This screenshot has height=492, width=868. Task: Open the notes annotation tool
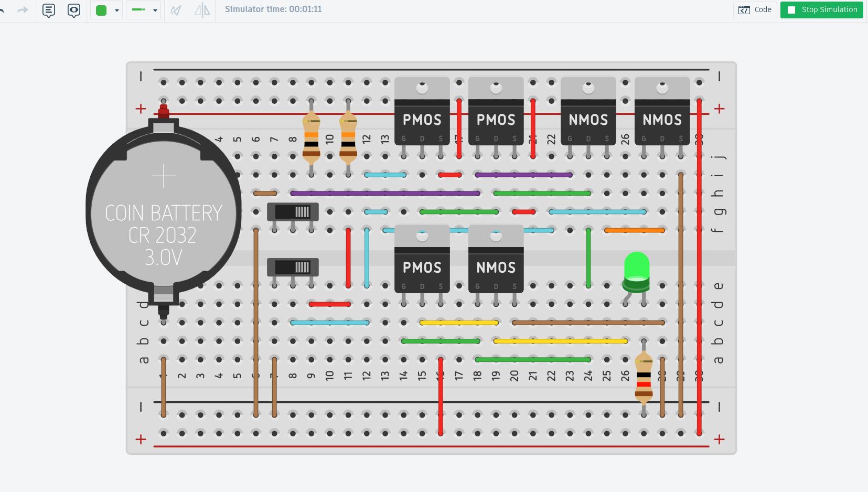coord(49,10)
